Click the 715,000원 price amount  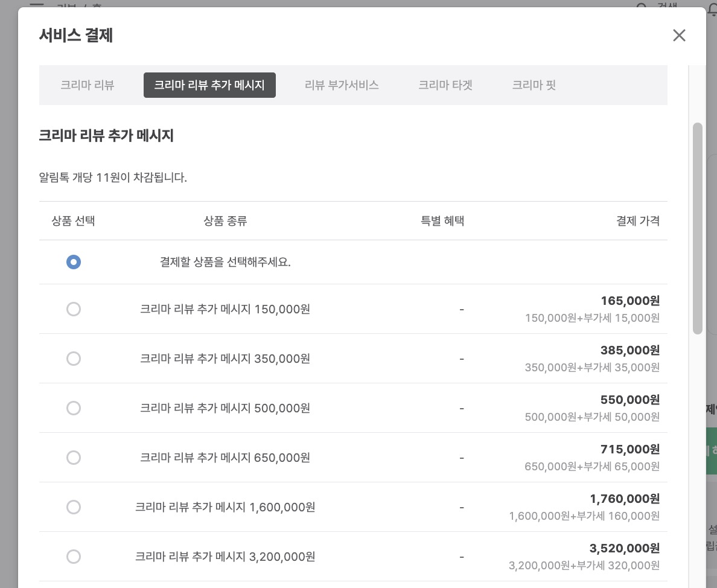coord(629,449)
